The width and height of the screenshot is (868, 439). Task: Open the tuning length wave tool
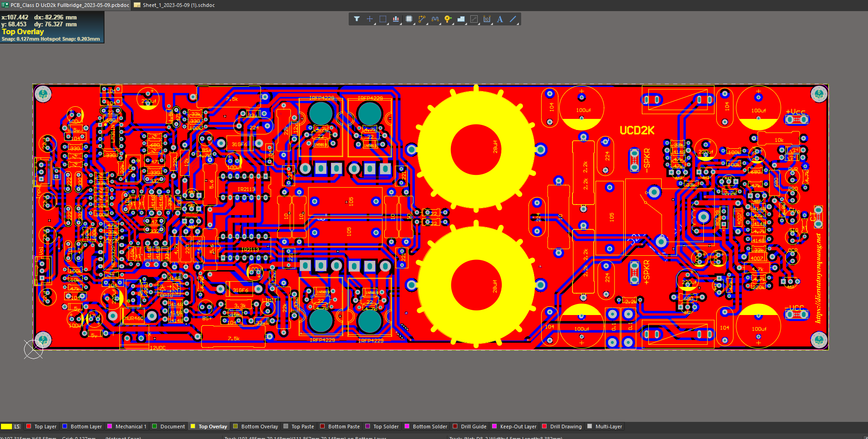click(x=435, y=19)
